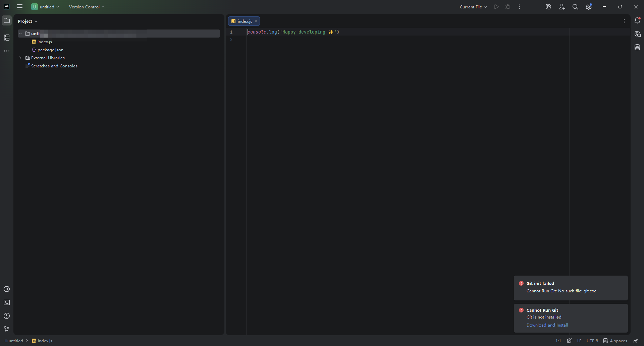This screenshot has width=644, height=346.
Task: Open the Settings gear icon
Action: (x=589, y=7)
